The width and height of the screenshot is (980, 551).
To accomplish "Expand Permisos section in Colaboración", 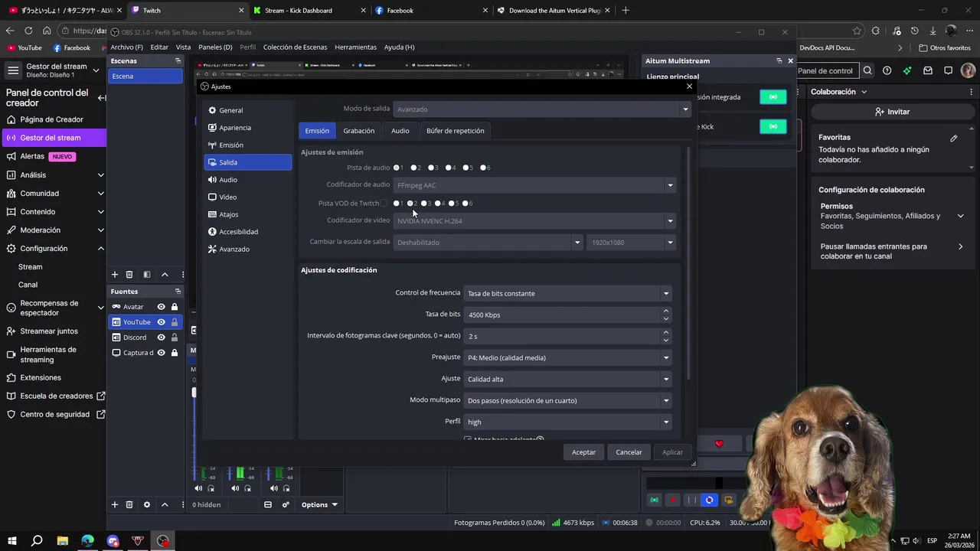I will click(x=960, y=216).
